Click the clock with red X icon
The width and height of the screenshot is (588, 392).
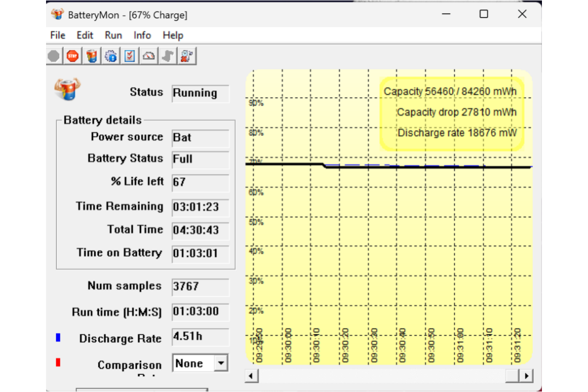coord(186,56)
